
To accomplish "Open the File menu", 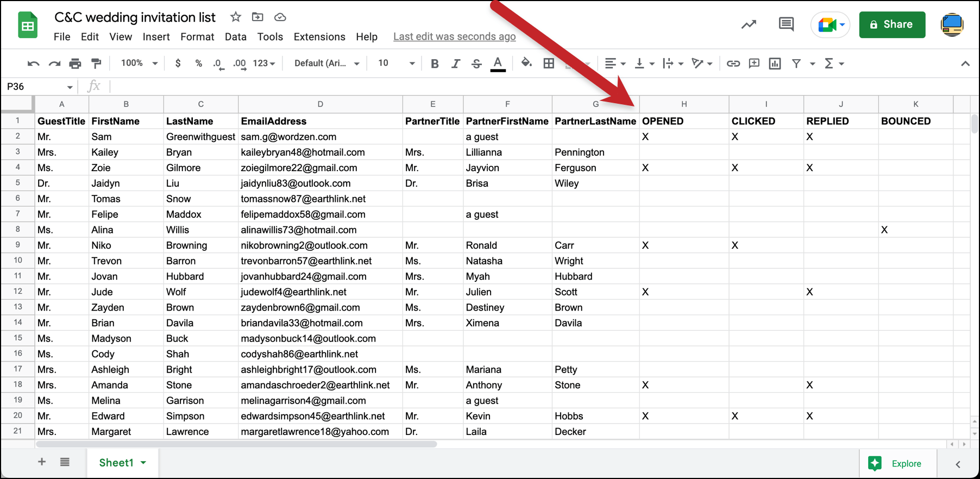I will [62, 37].
